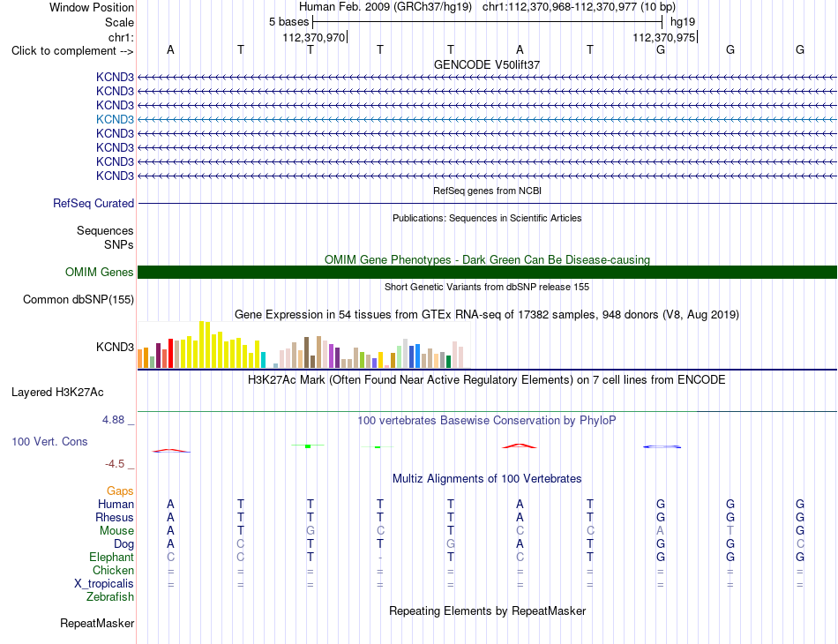Screen dimensions: 838x644
Task: Open the 'RefSeq genes from NCBI' track title
Action: [x=487, y=191]
